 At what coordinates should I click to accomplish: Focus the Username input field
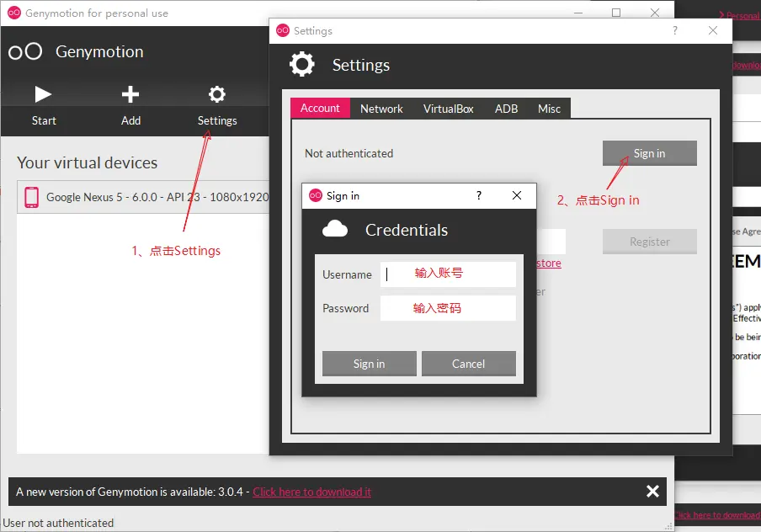point(448,274)
